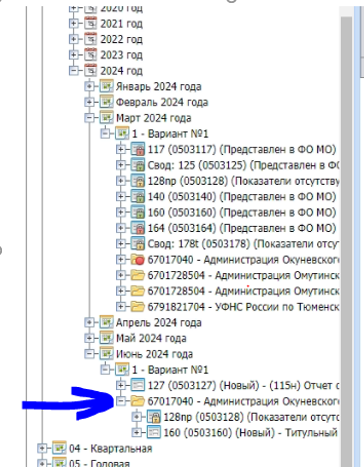The height and width of the screenshot is (467, 364).
Task: Click the icon of 160 (0503160) (Новый) report
Action: click(x=153, y=432)
